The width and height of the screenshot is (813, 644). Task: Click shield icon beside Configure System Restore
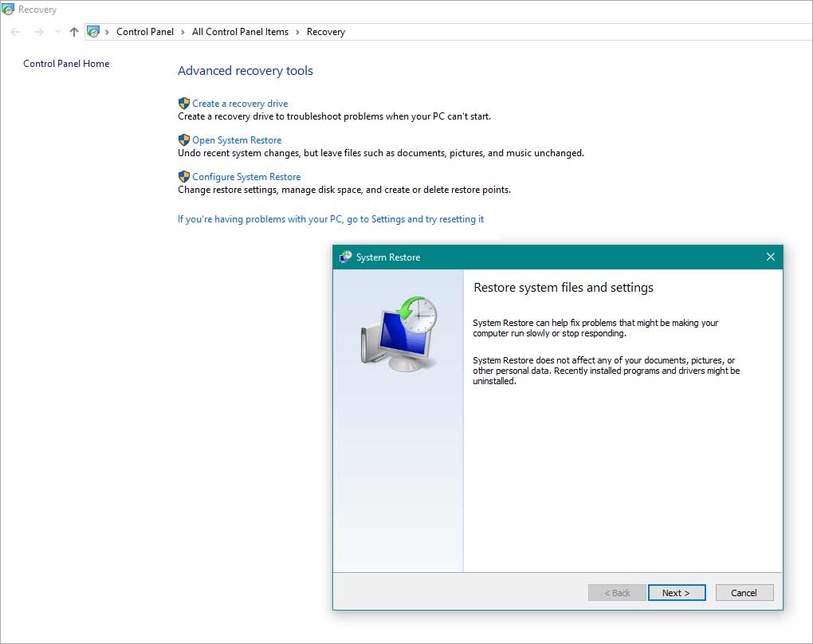click(x=184, y=177)
